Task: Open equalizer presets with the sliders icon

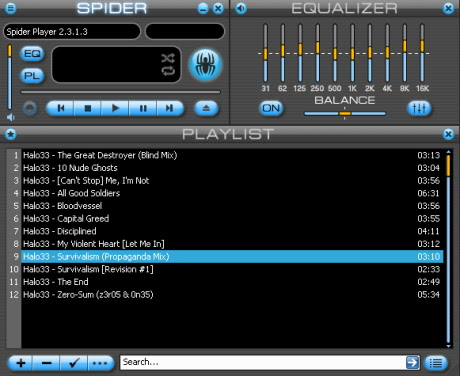Action: point(419,108)
